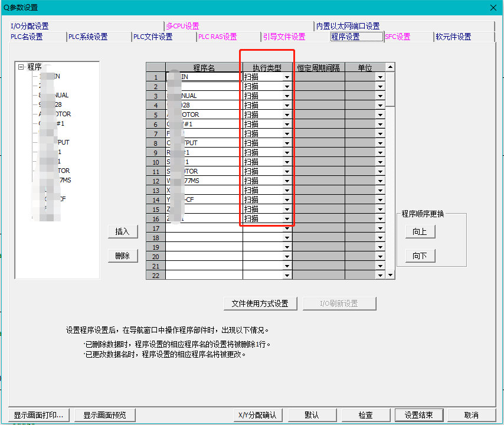Move program down with 向下 button
504x425 pixels.
[x=420, y=256]
